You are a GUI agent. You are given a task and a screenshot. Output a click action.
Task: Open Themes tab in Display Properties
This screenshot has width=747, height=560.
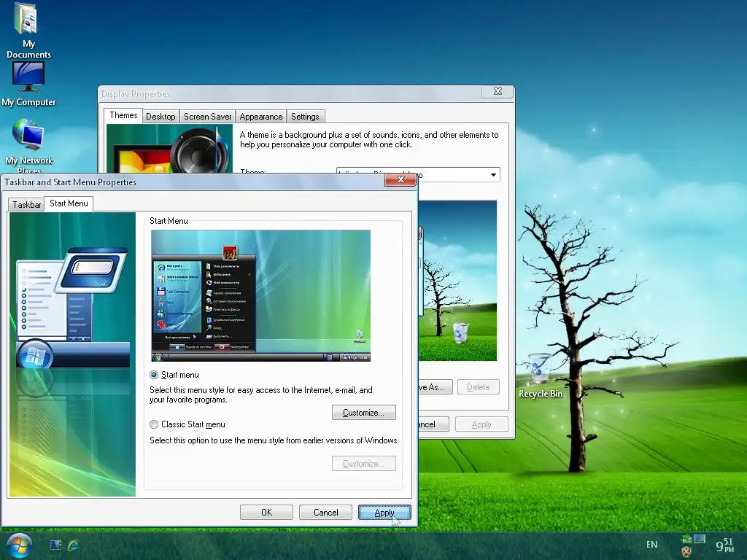pyautogui.click(x=123, y=115)
